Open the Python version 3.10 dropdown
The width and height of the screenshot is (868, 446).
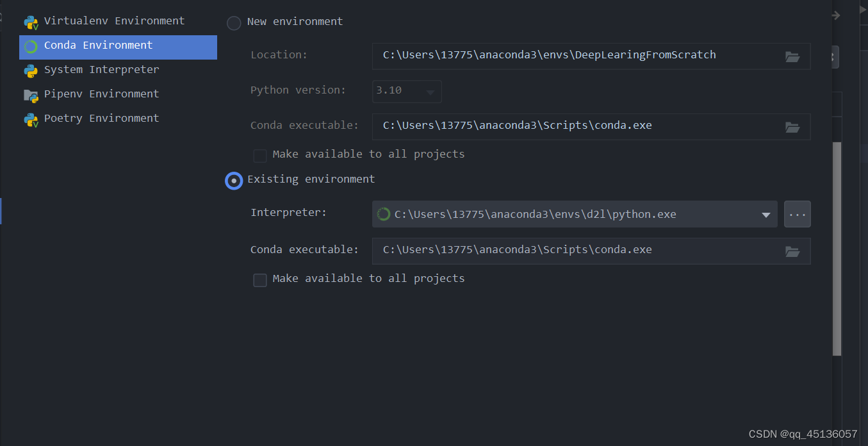(407, 91)
